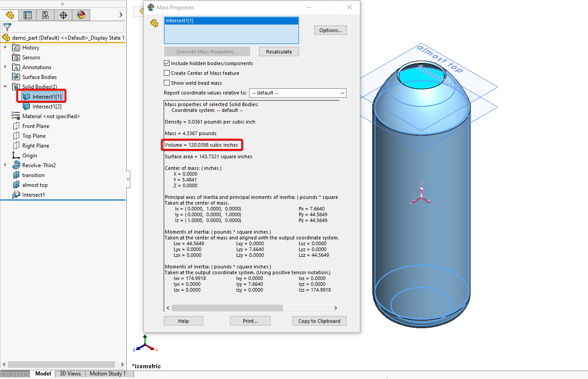The image size is (588, 379).
Task: Click the results left scroll arrow
Action: [x=168, y=308]
